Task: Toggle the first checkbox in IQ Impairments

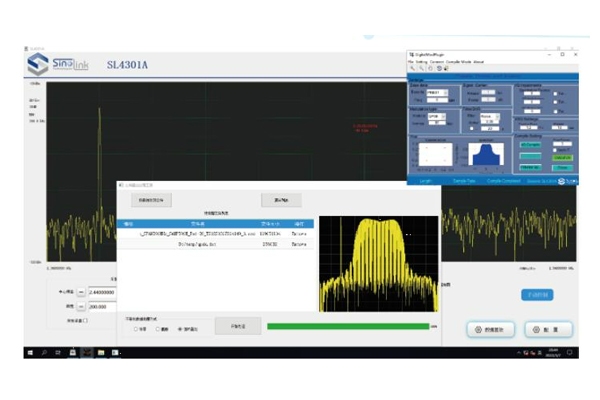Action: [554, 93]
